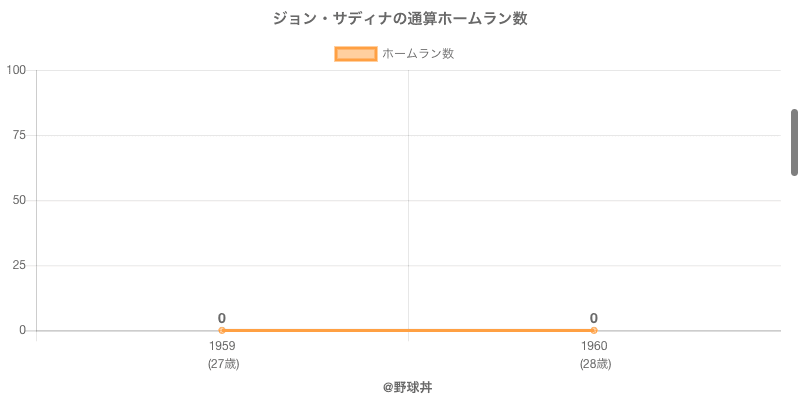Click the 50 y-axis tick label
The image size is (800, 400).
(19, 200)
